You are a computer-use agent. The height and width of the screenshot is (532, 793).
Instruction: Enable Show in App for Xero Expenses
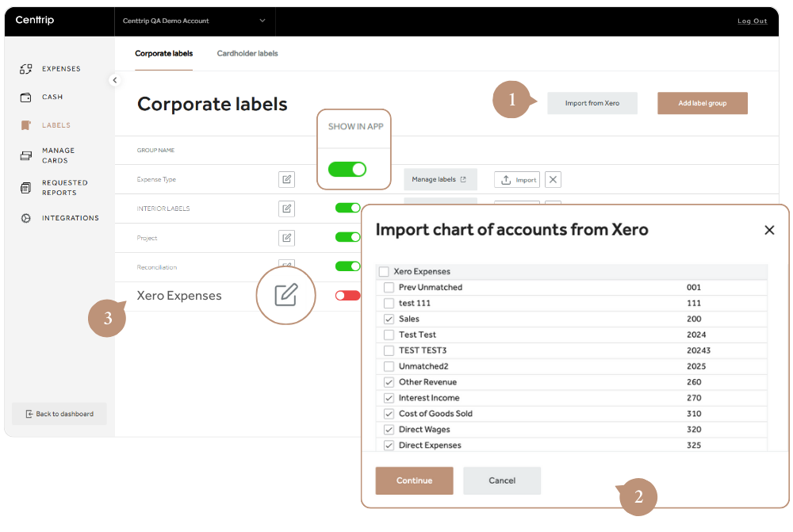(348, 295)
